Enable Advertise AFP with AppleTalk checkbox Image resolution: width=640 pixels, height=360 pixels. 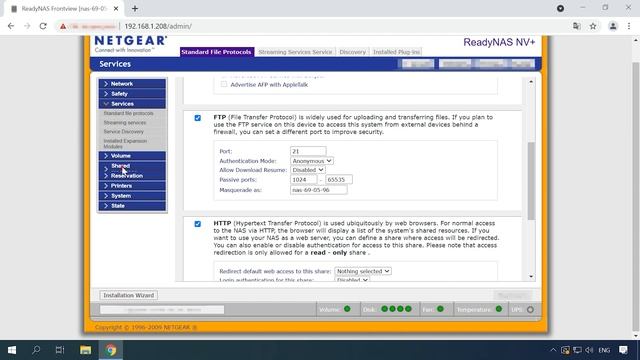tap(224, 84)
